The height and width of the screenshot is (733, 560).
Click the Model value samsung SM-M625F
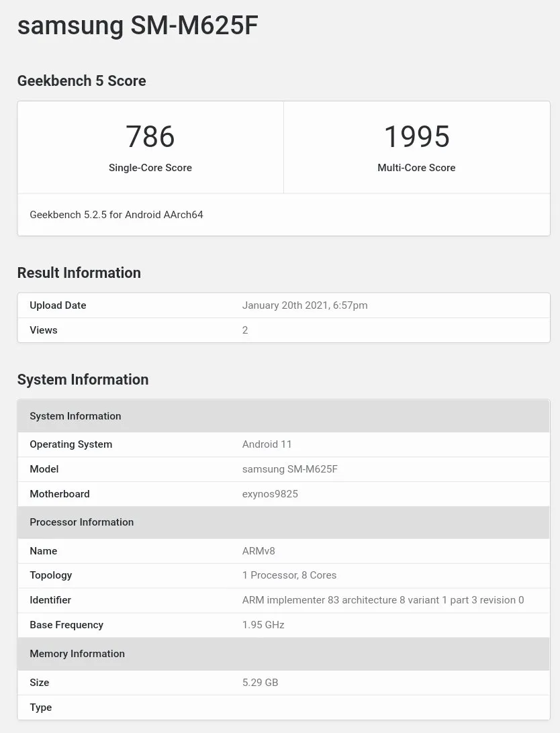289,469
